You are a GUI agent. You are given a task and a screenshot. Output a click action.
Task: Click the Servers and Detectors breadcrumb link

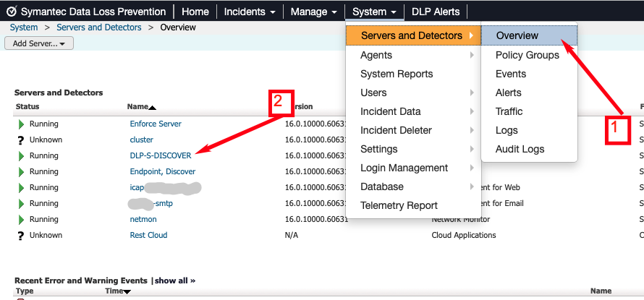(x=99, y=27)
